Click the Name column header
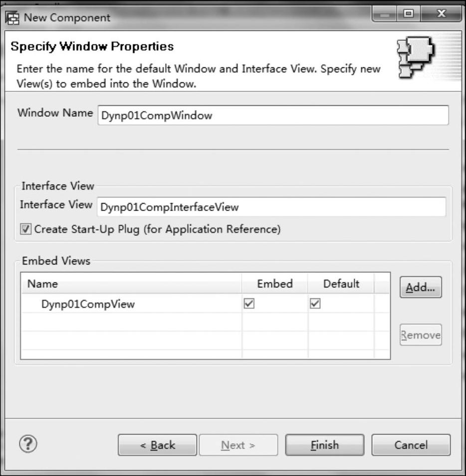Screen dimensions: 466x476 pos(131,283)
